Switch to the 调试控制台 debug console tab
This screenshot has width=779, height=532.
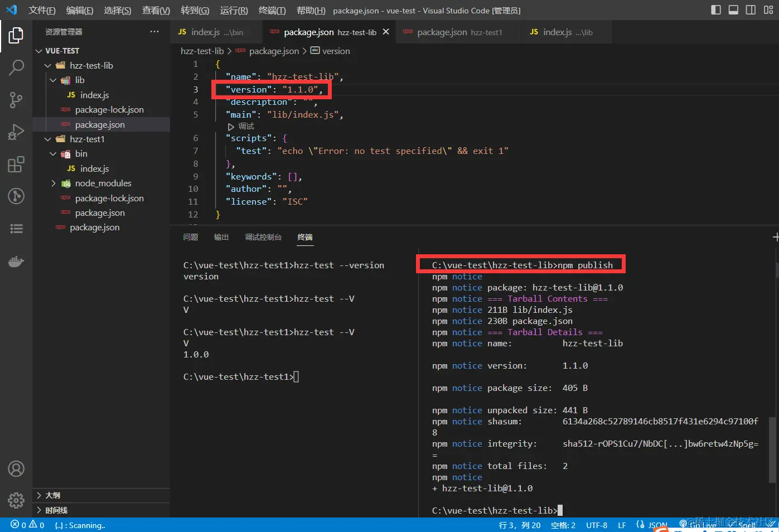coord(263,237)
